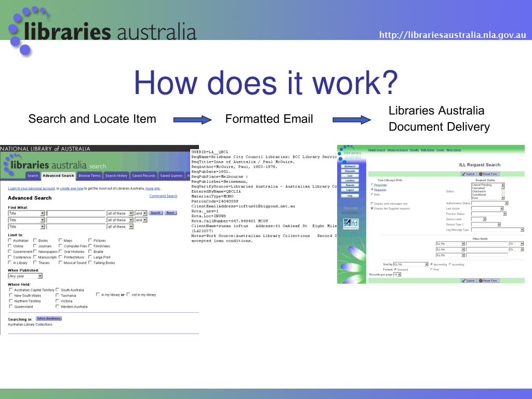Click the Libraries Australia search banner logo

pos(54,165)
